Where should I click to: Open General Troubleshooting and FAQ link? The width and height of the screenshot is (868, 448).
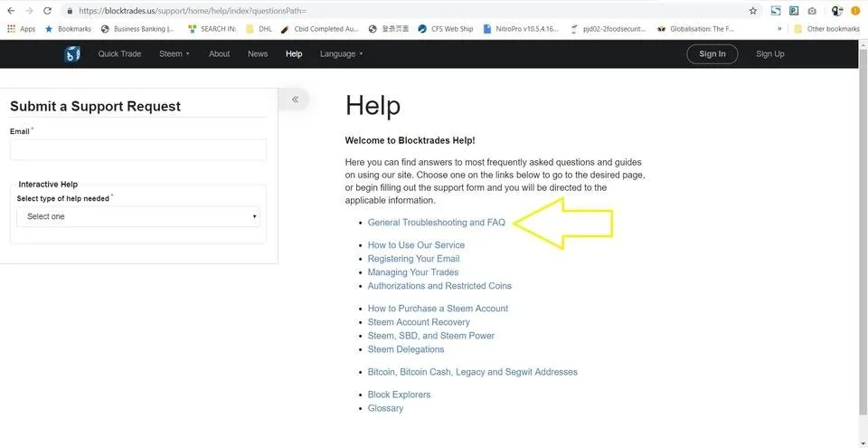436,223
